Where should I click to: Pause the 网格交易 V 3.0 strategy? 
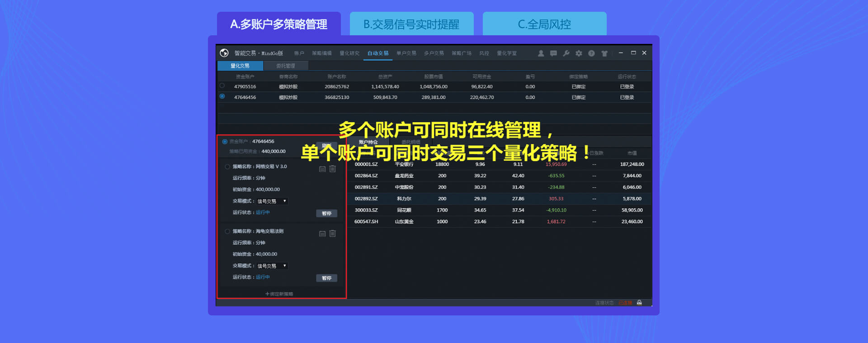click(326, 213)
